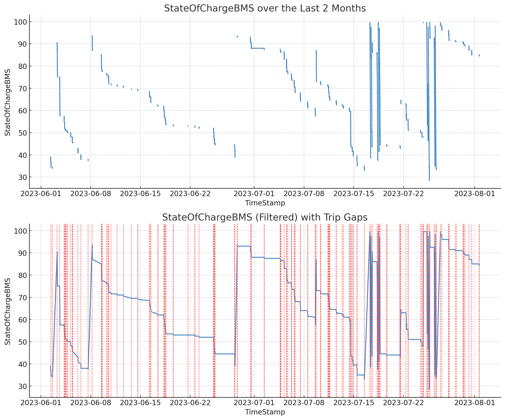Pick "2023-06-08" date tick on the filtered chart
This screenshot has height=420, width=505.
coord(91,403)
